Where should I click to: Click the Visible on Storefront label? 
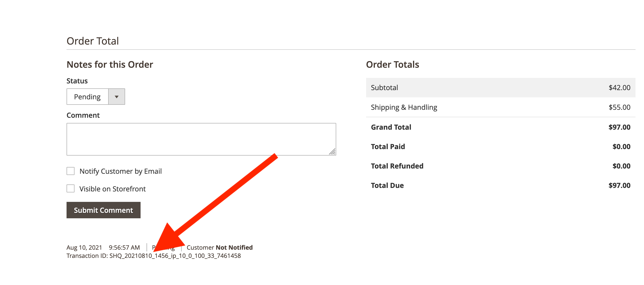click(x=112, y=189)
